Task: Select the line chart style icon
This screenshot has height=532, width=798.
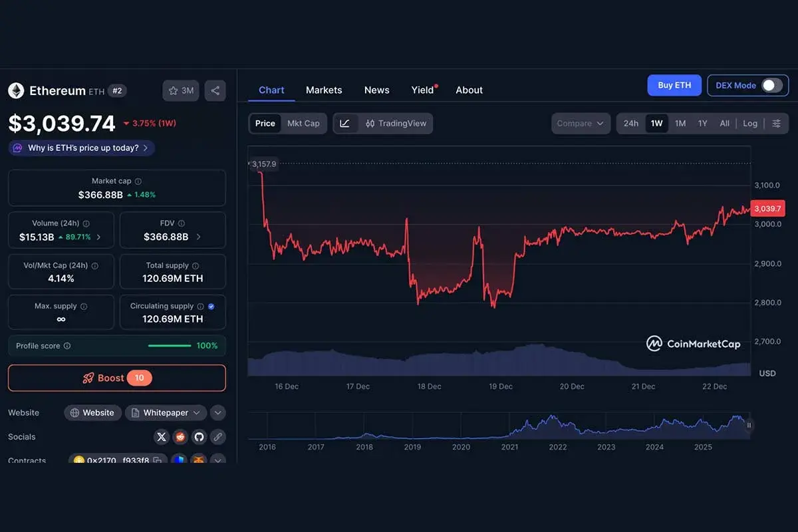Action: (344, 123)
